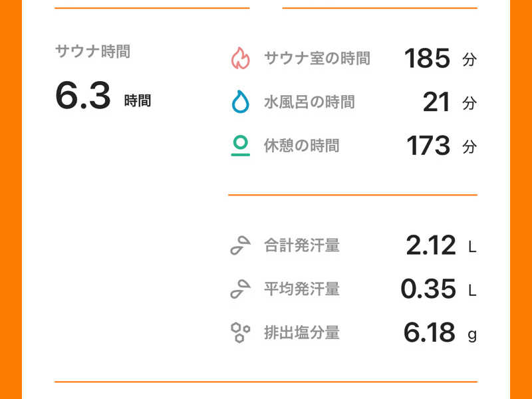Open the 休憩の時間 row label

click(301, 146)
